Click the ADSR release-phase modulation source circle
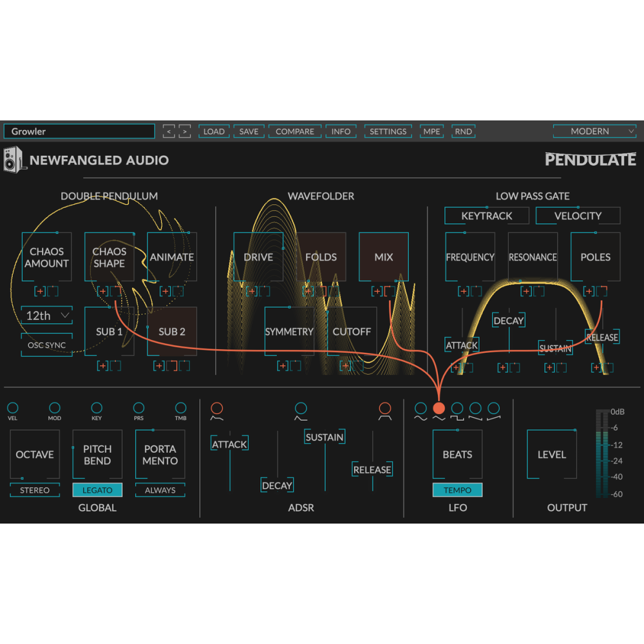 pos(385,408)
